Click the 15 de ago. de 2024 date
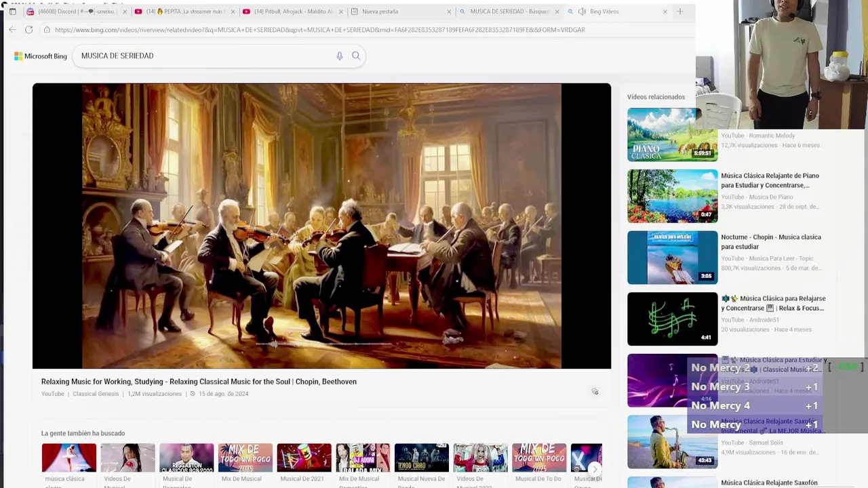The image size is (868, 488). [x=223, y=394]
